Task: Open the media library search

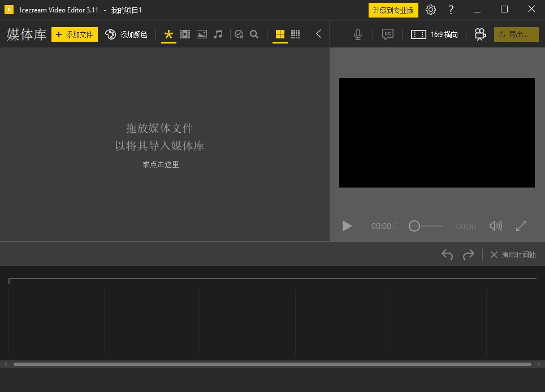Action: [x=254, y=34]
